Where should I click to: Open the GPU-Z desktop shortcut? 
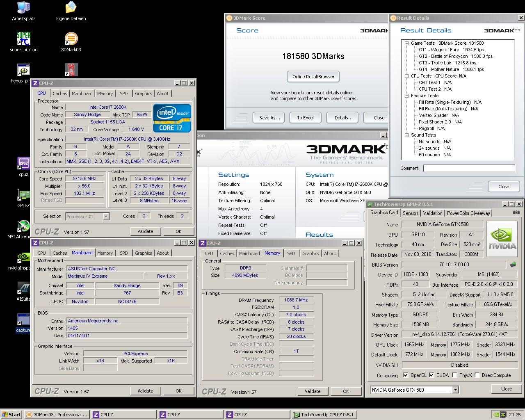click(x=23, y=198)
